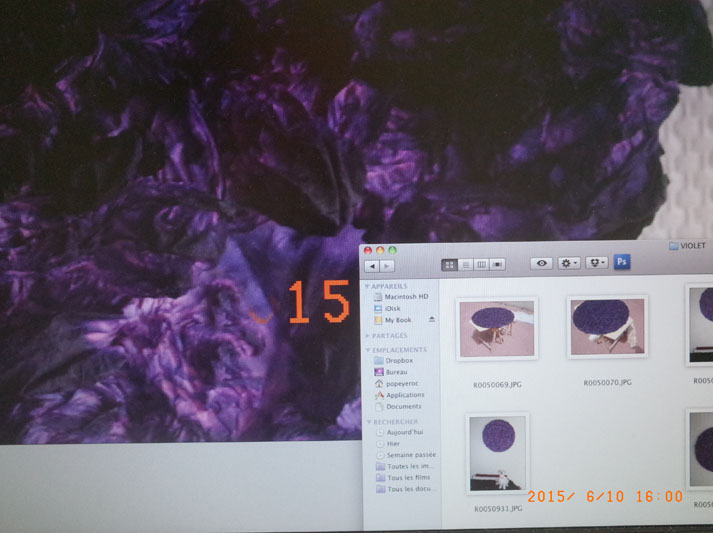Collapse the EMPLACEMENTS sidebar section
The width and height of the screenshot is (713, 533).
[368, 350]
